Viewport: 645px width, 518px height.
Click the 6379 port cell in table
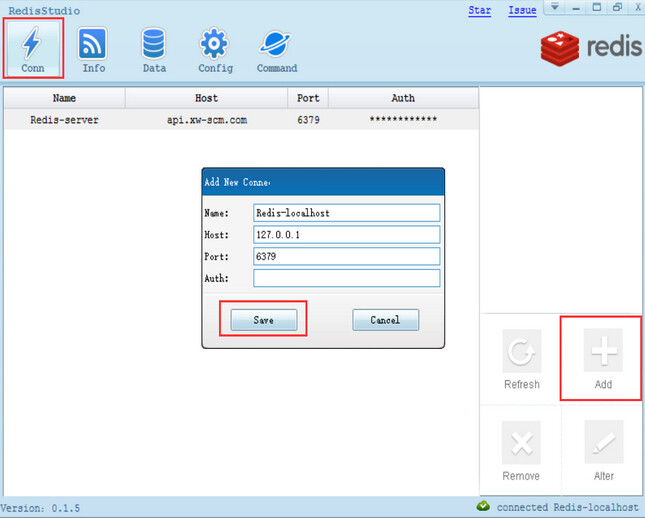click(x=308, y=120)
